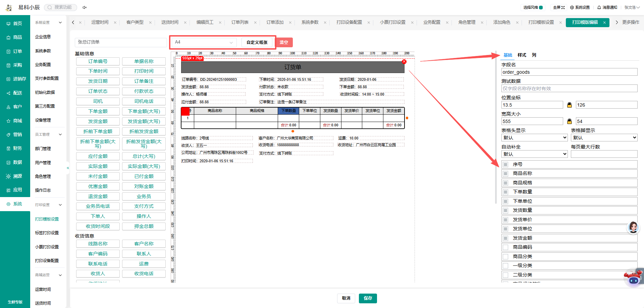The height and width of the screenshot is (308, 644).
Task: Switch to the 样式 properties tab
Action: tap(522, 55)
